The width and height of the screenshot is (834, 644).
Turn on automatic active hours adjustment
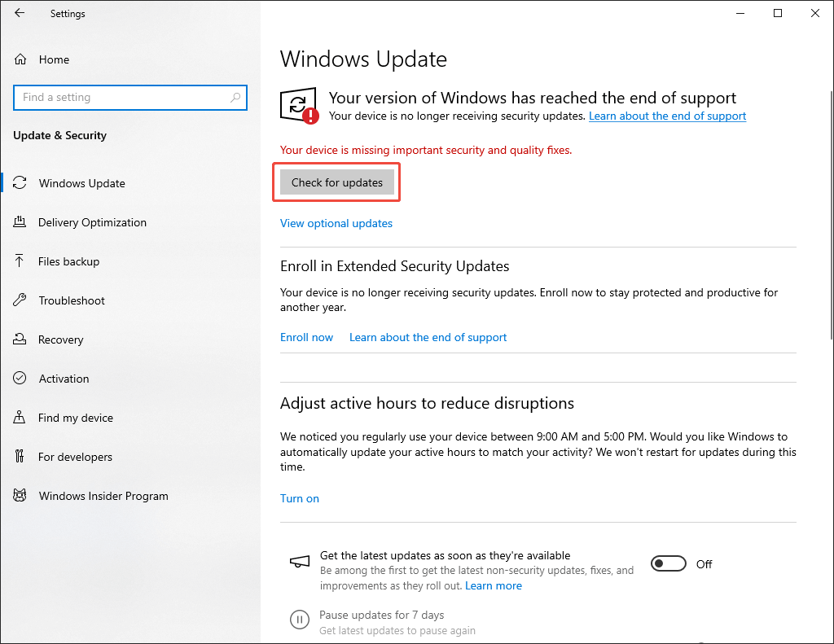click(x=299, y=497)
